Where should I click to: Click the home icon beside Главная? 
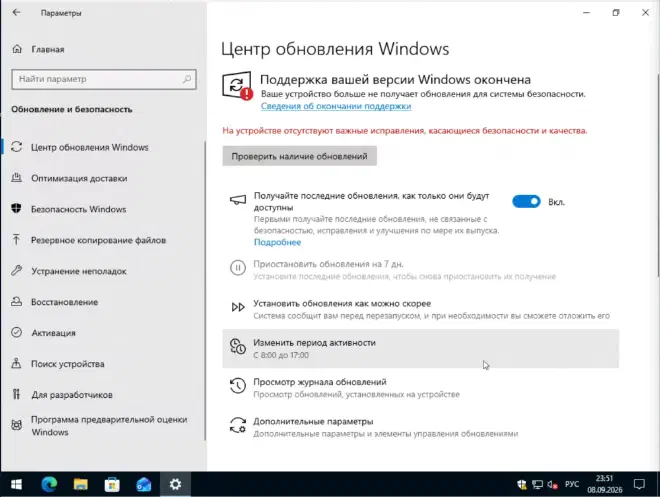(17, 49)
